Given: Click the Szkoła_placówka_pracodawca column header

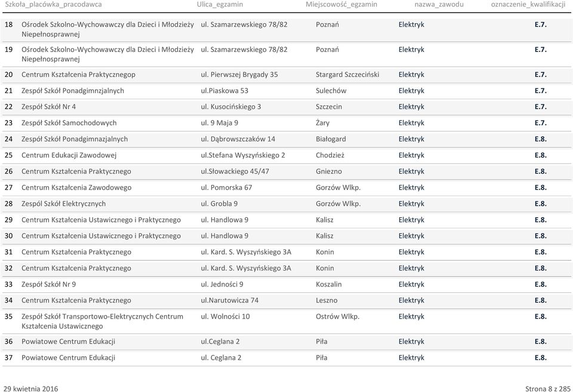Looking at the screenshot, I should [53, 4].
